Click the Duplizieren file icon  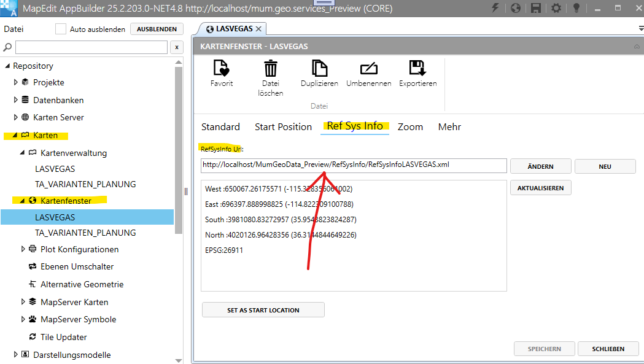tap(319, 68)
